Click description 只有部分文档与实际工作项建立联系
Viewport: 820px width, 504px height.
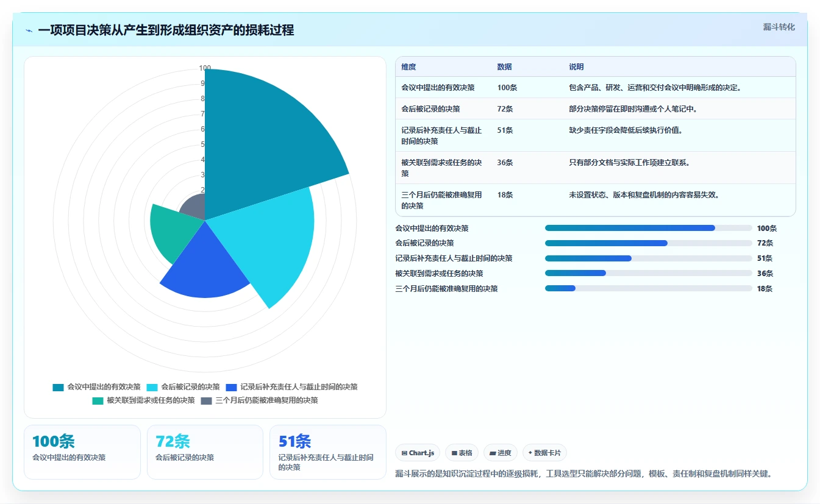point(629,163)
